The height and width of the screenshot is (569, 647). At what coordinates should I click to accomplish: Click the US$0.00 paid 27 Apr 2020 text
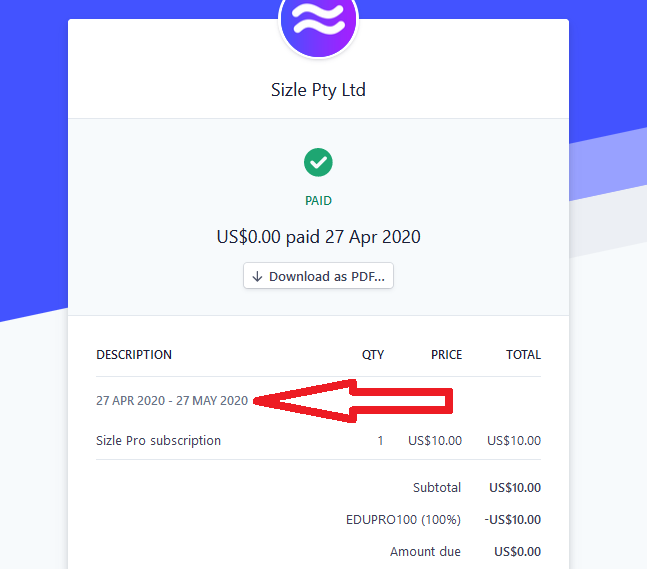click(x=318, y=237)
